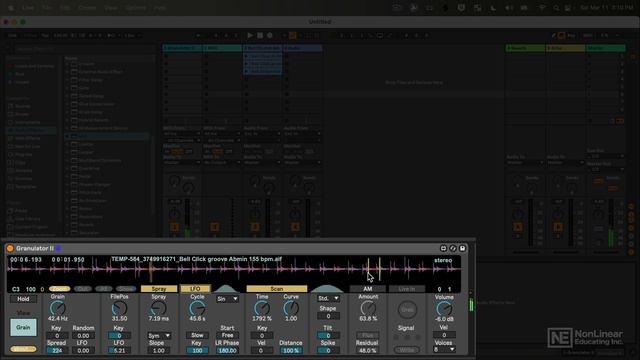The width and height of the screenshot is (640, 360).
Task: Turn off the Granulator II device activator
Action: point(10,248)
